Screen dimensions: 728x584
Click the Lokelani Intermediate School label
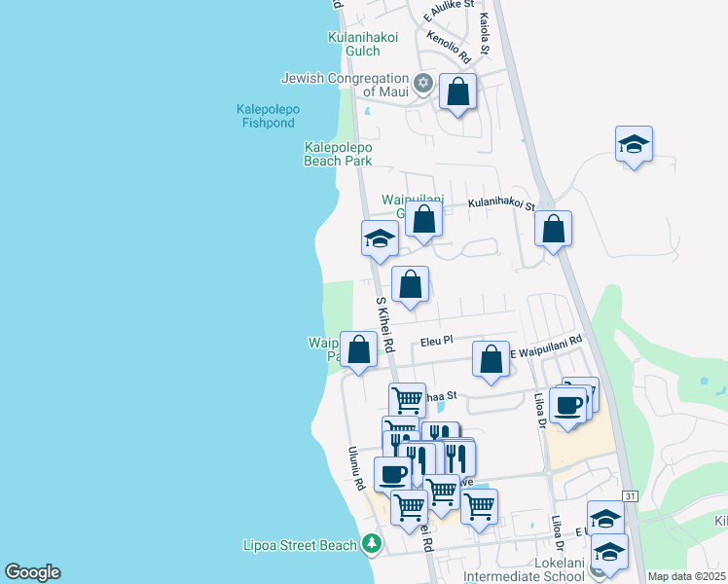525,570
